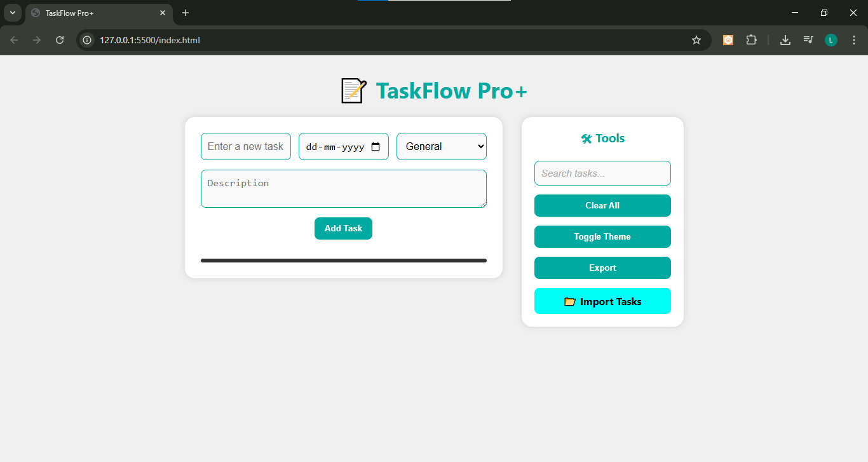Open Chrome three-dot menu
Viewport: 868px width, 462px height.
853,40
